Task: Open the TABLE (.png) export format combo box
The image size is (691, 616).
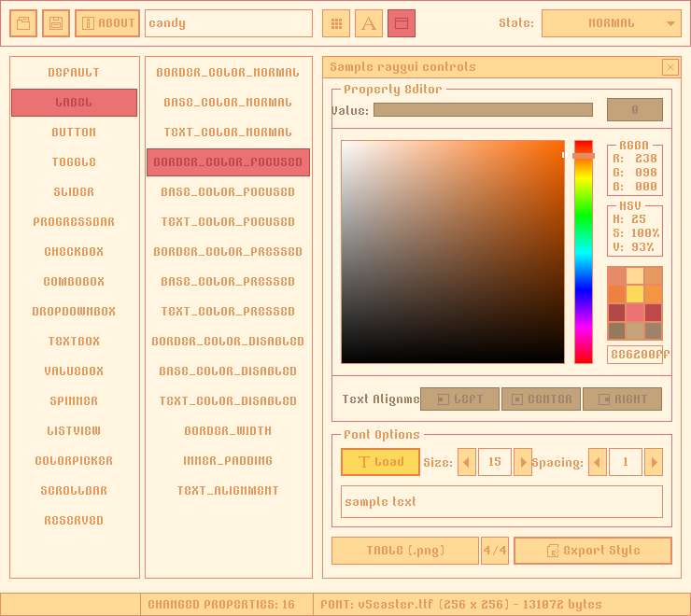Action: (x=405, y=551)
